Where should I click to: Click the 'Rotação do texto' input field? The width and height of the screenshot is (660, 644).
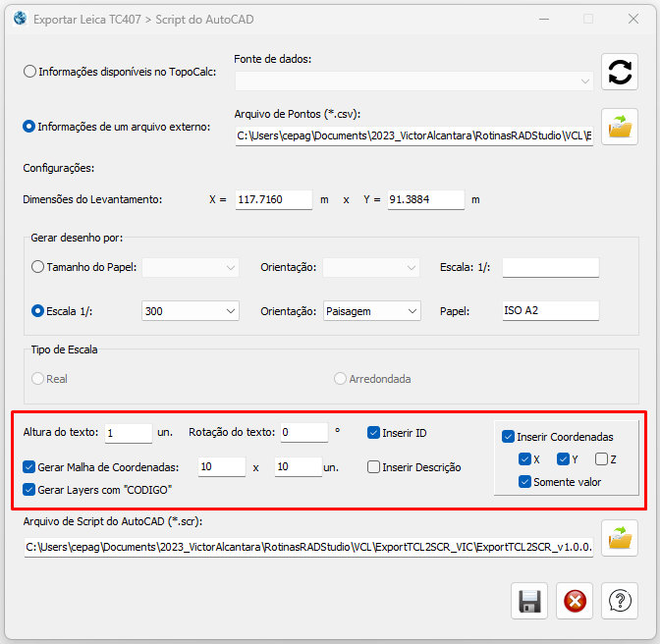(x=302, y=433)
